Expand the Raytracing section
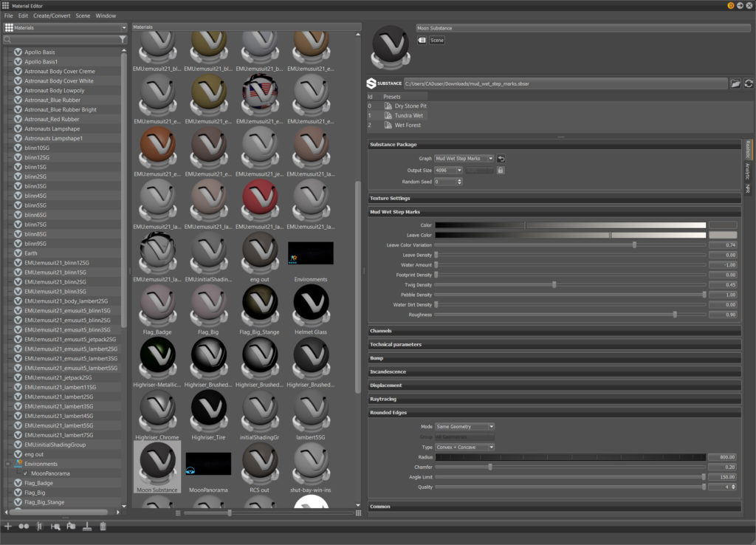756x545 pixels. click(x=554, y=399)
